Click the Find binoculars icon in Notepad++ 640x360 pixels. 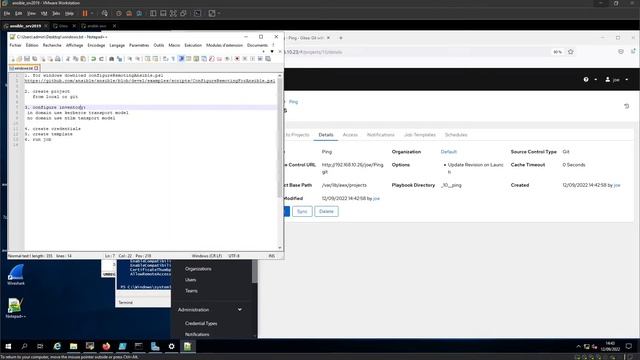tap(111, 59)
